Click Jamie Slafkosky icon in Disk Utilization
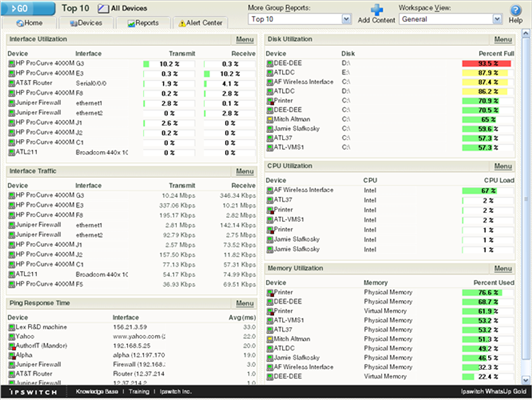 [x=270, y=129]
